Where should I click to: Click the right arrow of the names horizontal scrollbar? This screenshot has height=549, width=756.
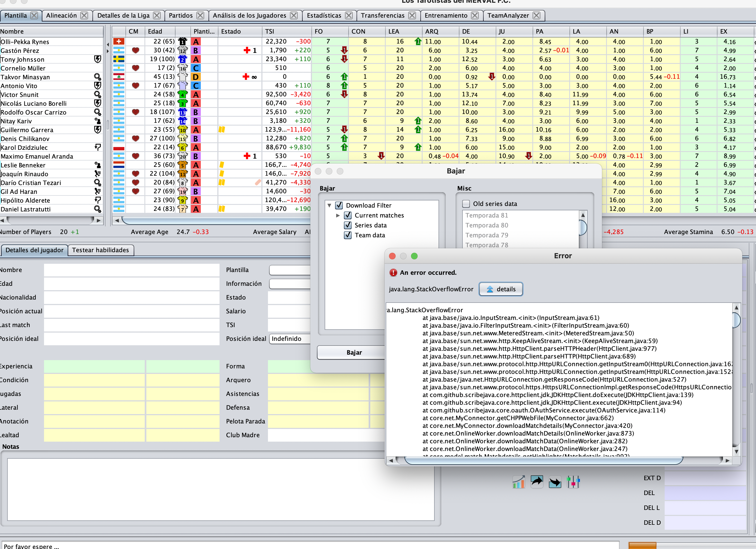(99, 220)
